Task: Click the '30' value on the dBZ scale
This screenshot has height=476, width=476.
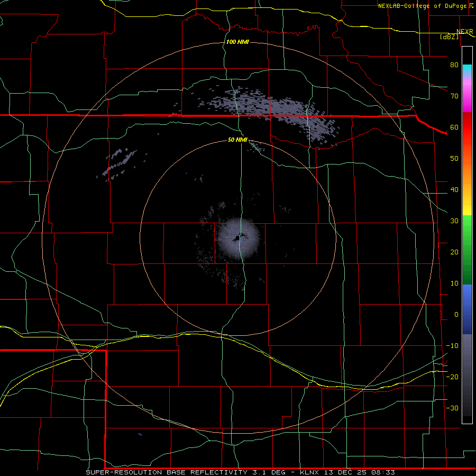Action: (454, 221)
